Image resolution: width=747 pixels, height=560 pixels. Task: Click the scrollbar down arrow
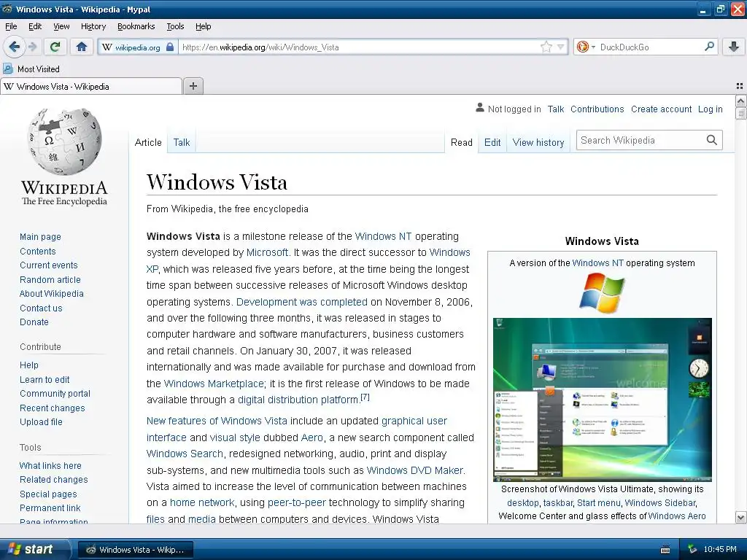740,517
